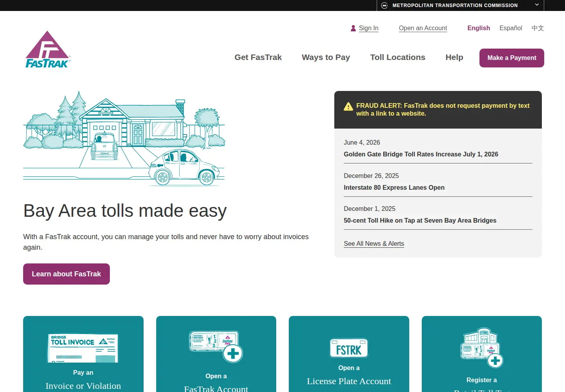
Task: Click See All News & Alerts link
Action: point(374,244)
